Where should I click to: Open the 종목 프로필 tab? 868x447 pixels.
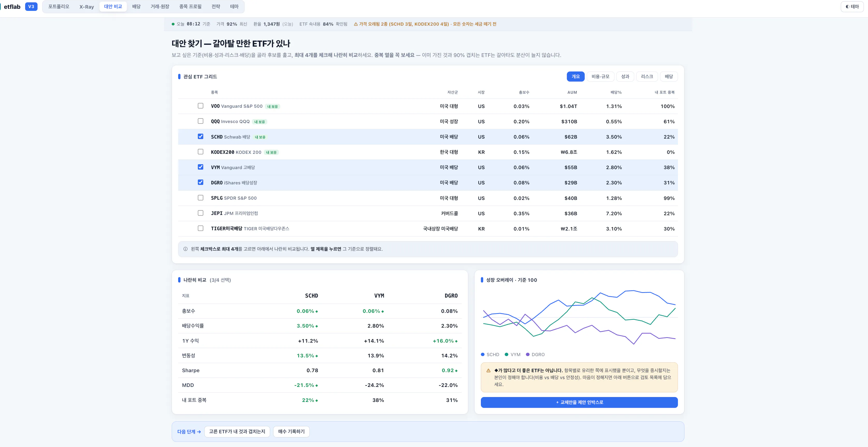pos(190,7)
